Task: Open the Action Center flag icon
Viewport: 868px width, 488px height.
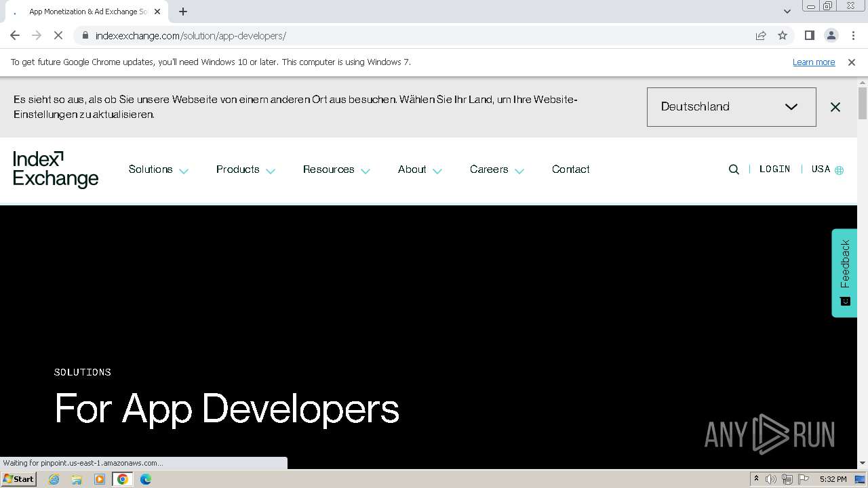Action: pos(804,479)
